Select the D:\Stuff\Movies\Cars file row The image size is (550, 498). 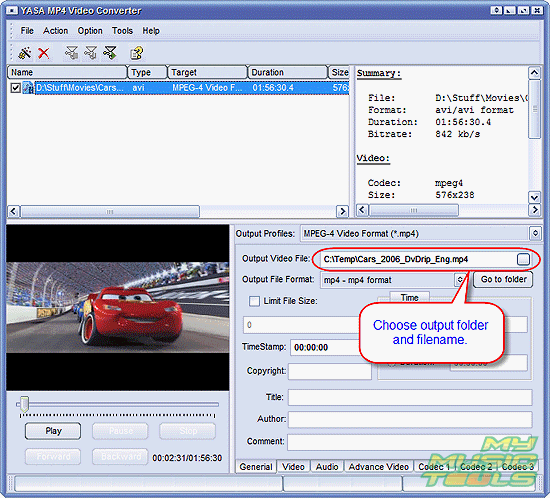[179, 88]
